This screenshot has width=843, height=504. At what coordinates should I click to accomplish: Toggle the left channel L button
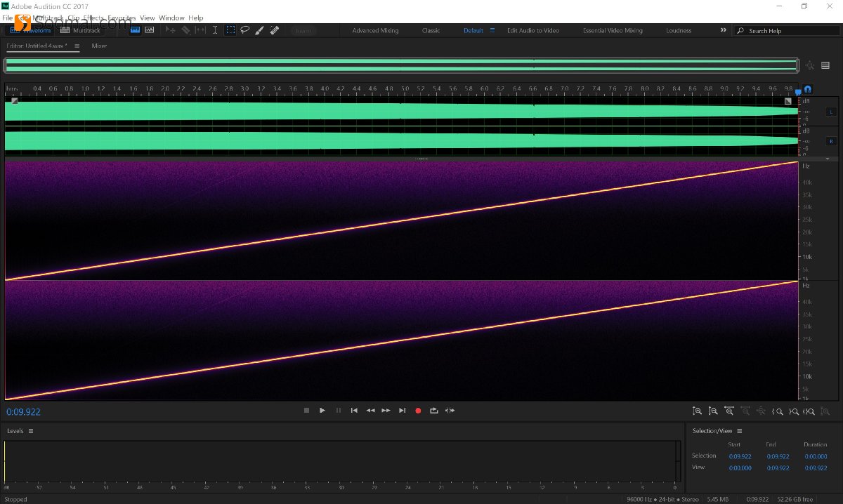click(x=831, y=112)
